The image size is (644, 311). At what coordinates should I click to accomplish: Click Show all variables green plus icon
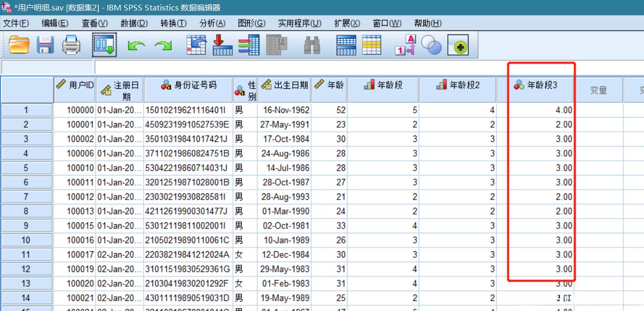458,45
